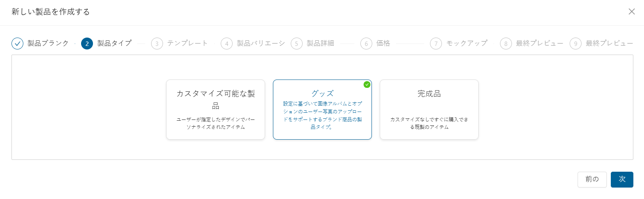Select the 完成品 product type card
Viewport: 644px width, 199px height.
point(429,110)
